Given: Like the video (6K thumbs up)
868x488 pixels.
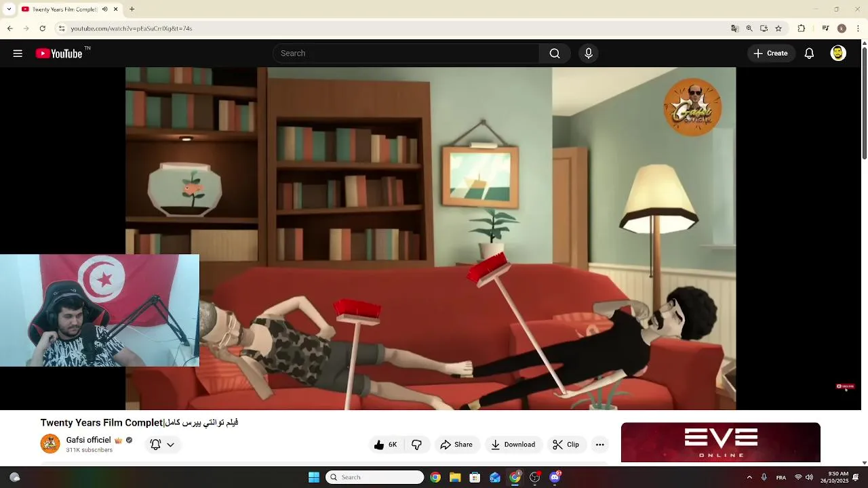Looking at the screenshot, I should click(385, 445).
